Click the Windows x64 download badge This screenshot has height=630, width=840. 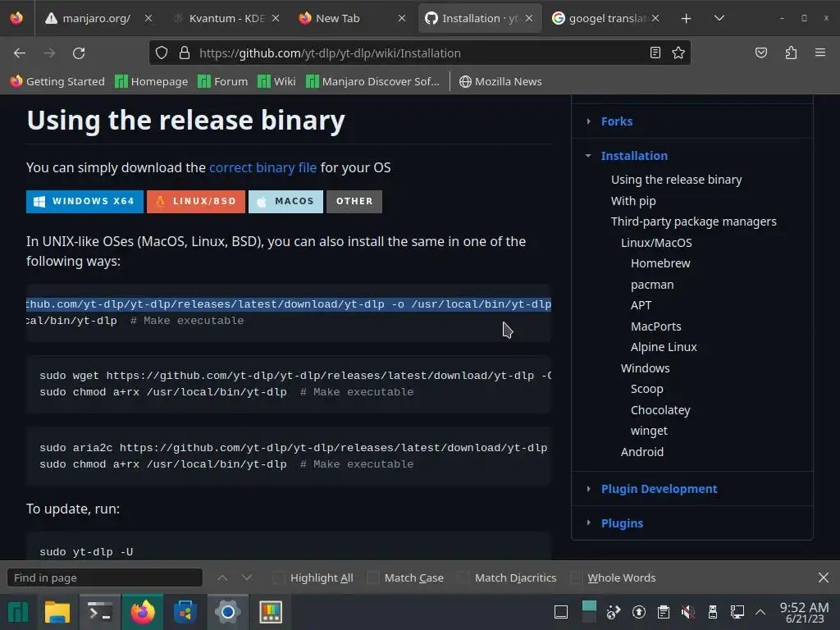pyautogui.click(x=84, y=202)
